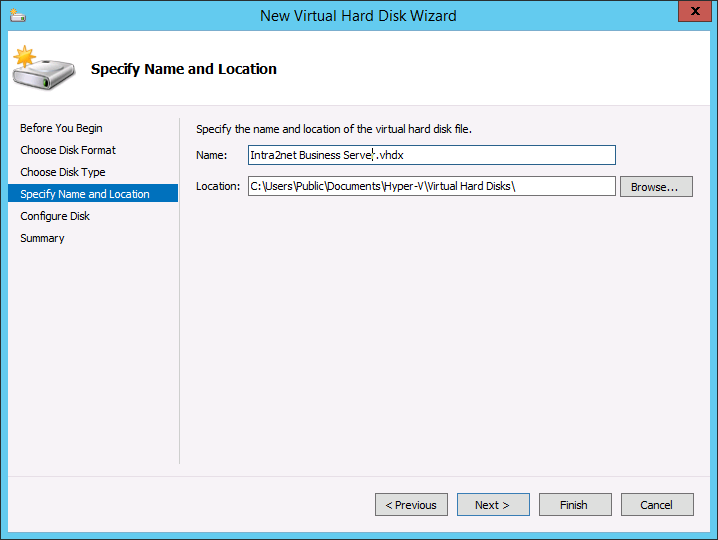Click the instruction text about virtual hard disk file
The image size is (718, 540).
pos(334,129)
